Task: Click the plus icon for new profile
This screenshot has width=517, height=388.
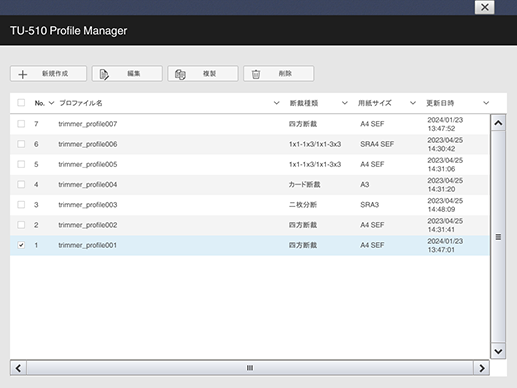Action: tap(23, 74)
